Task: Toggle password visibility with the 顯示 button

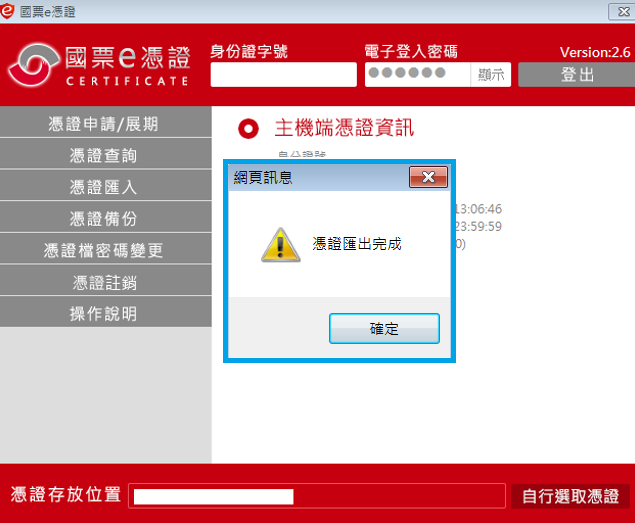Action: (x=491, y=75)
